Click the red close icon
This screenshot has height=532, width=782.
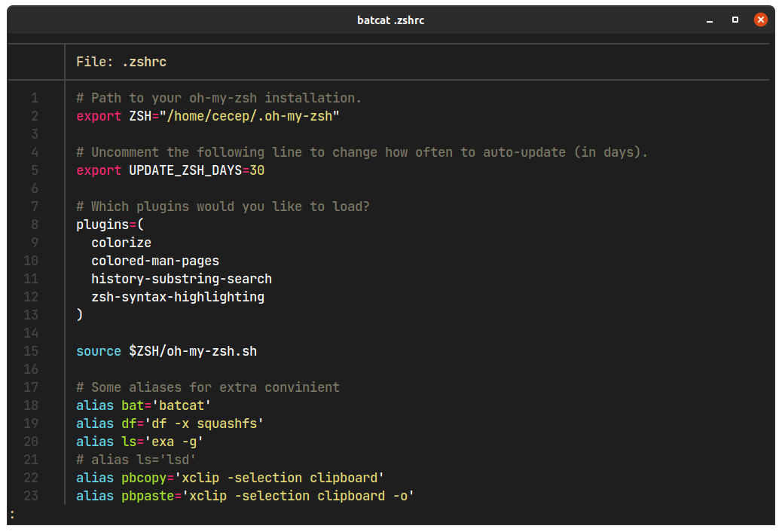tap(760, 20)
